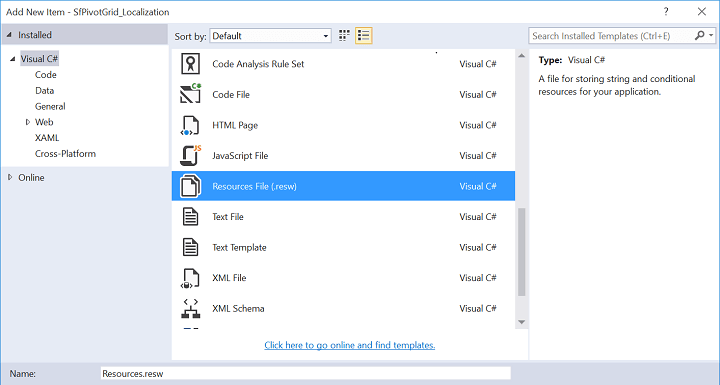
Task: Select the Web category
Action: tap(44, 122)
